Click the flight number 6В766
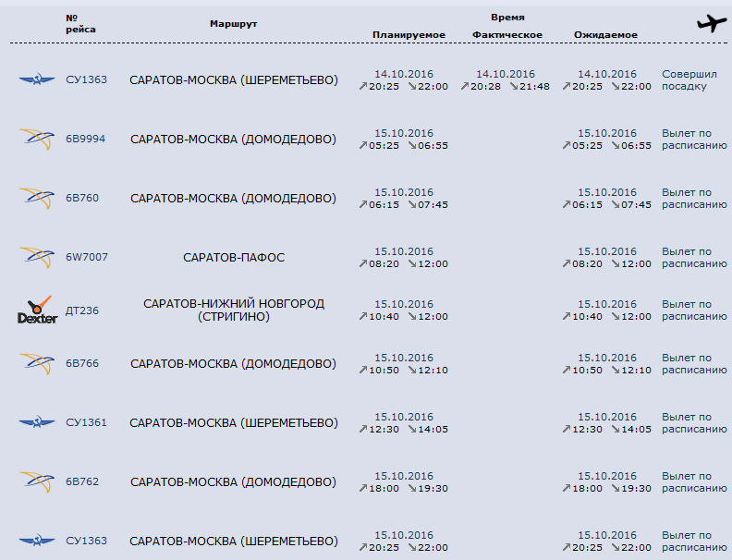This screenshot has width=732, height=560. [x=82, y=364]
